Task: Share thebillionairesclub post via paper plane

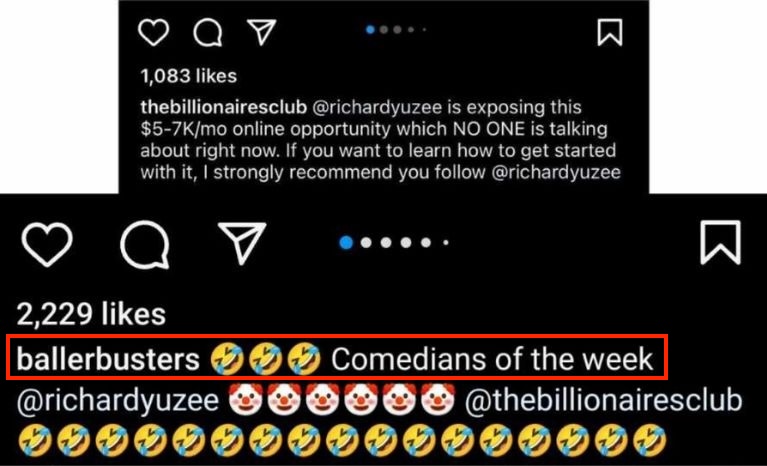Action: (x=262, y=32)
